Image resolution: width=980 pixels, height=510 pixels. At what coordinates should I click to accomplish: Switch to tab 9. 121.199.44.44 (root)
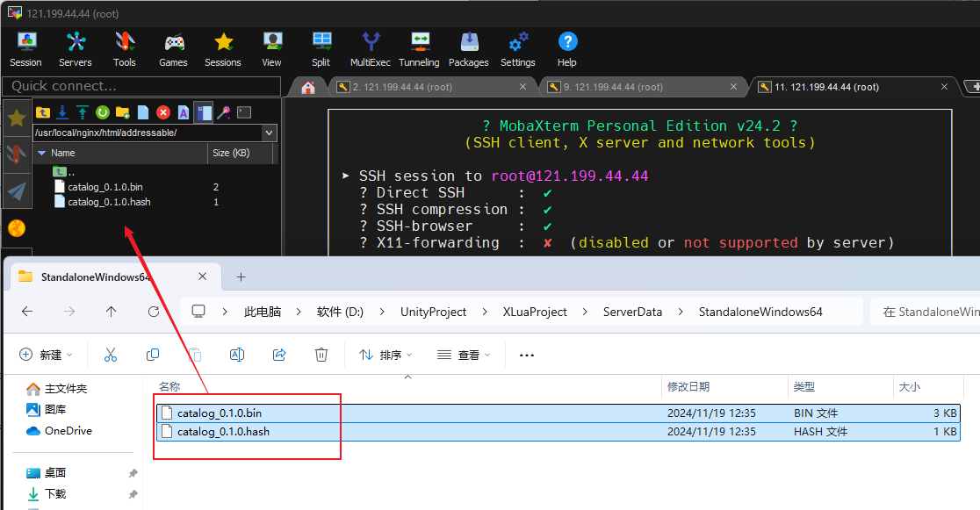(613, 88)
